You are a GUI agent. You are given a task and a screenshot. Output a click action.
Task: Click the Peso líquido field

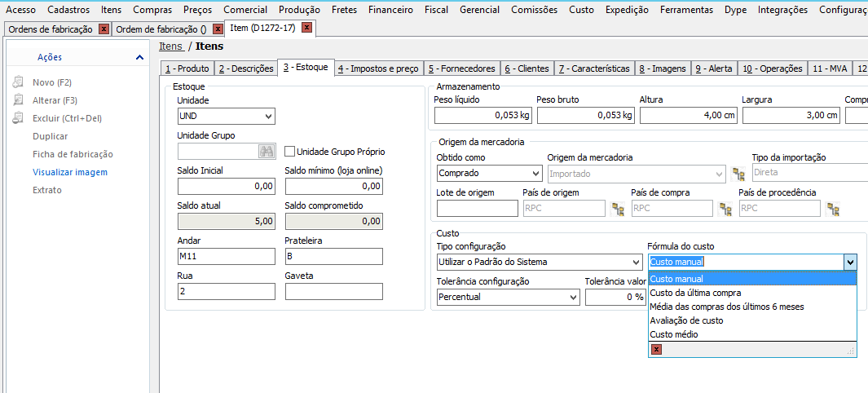[x=483, y=115]
